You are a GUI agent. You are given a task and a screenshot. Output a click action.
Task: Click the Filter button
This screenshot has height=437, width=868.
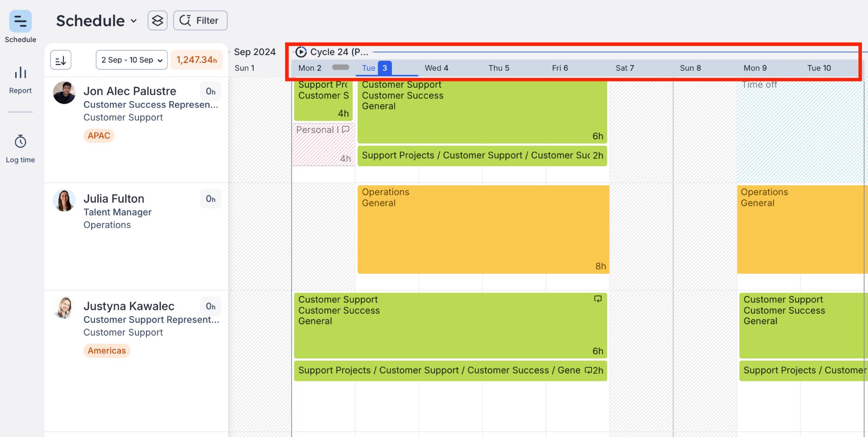click(200, 20)
